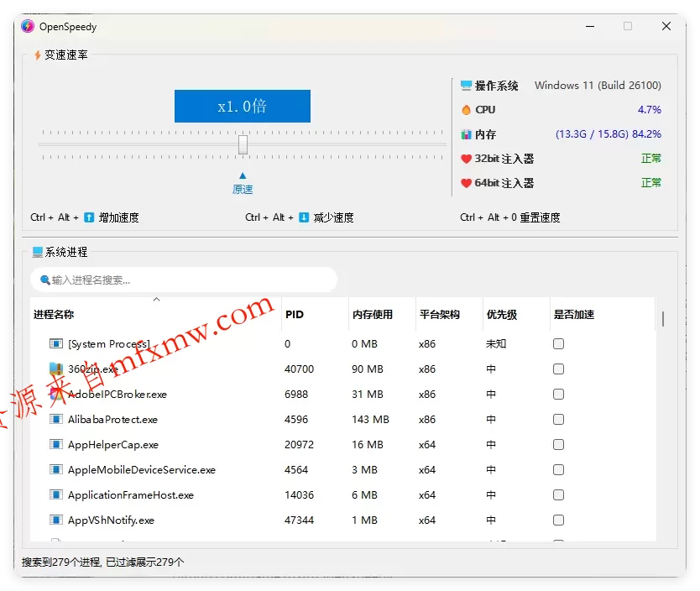Click PID value 40700

[x=299, y=369]
